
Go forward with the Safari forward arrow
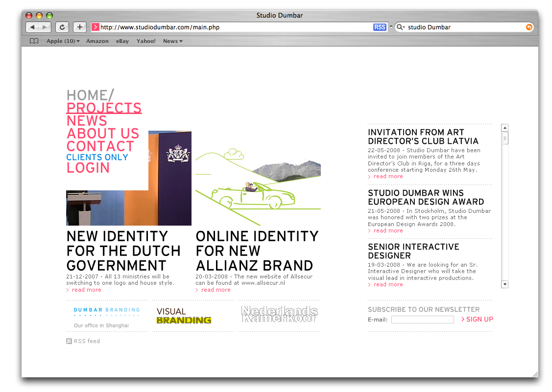tap(45, 27)
